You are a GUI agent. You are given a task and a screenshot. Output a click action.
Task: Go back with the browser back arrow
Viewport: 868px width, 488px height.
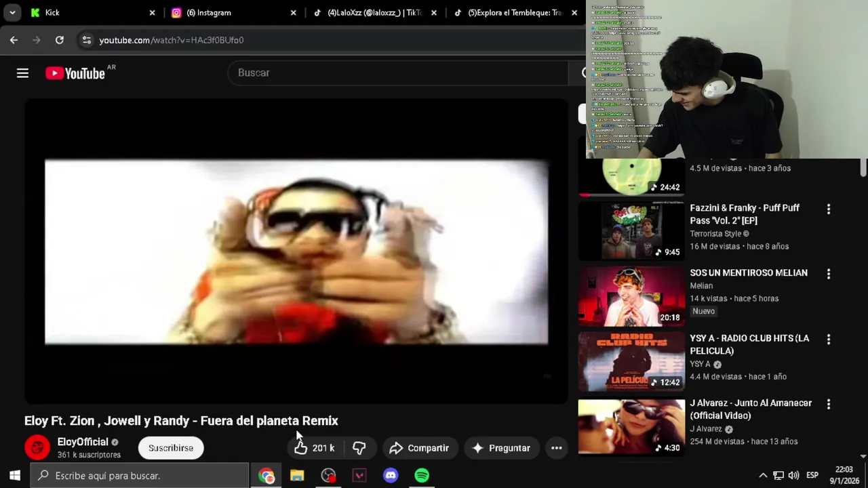14,40
